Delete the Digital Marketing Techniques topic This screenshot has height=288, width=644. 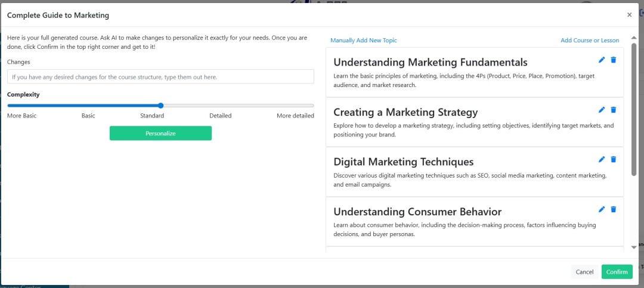(614, 159)
